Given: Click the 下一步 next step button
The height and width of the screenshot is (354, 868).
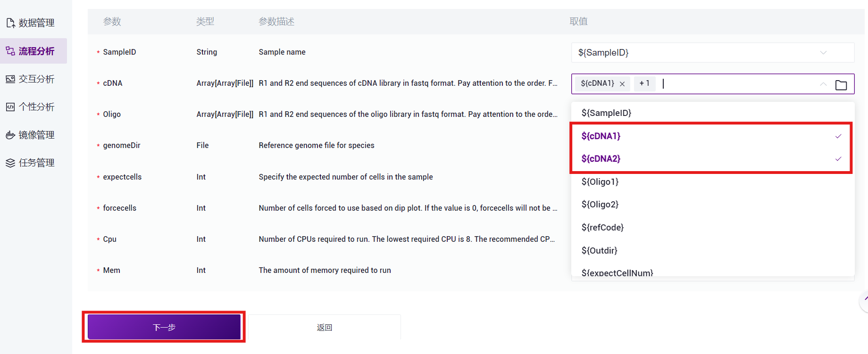Looking at the screenshot, I should (x=164, y=327).
